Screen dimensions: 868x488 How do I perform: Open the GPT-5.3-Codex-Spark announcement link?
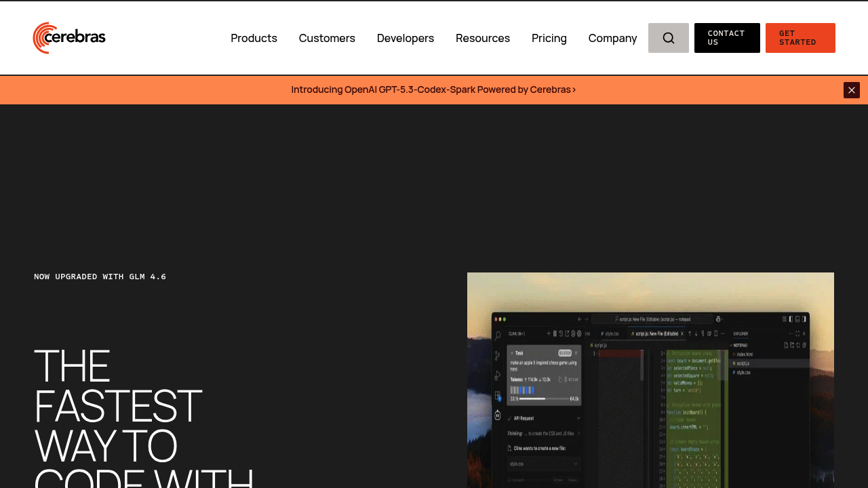click(x=433, y=89)
